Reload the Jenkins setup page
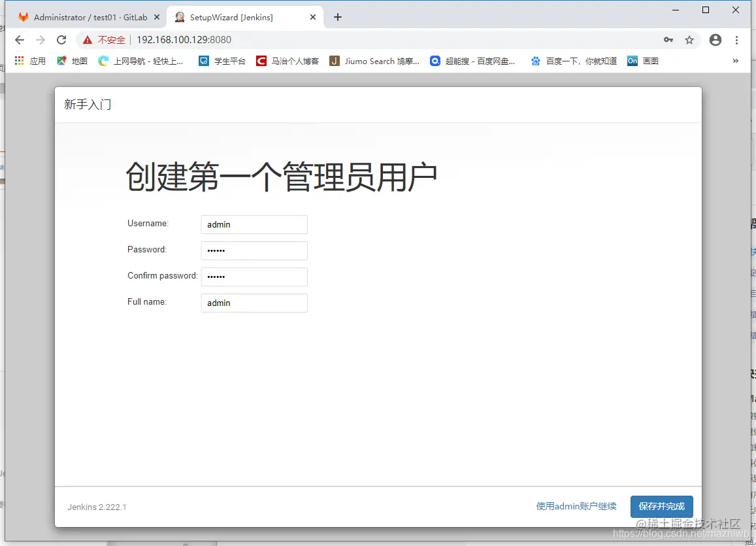This screenshot has height=546, width=756. pyautogui.click(x=61, y=40)
